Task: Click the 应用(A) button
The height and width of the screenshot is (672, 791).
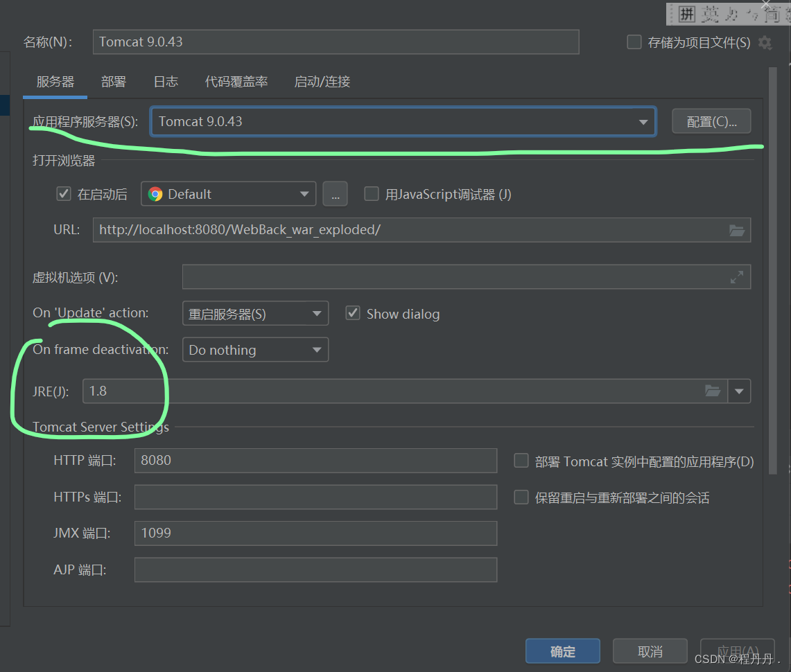Action: pos(738,651)
